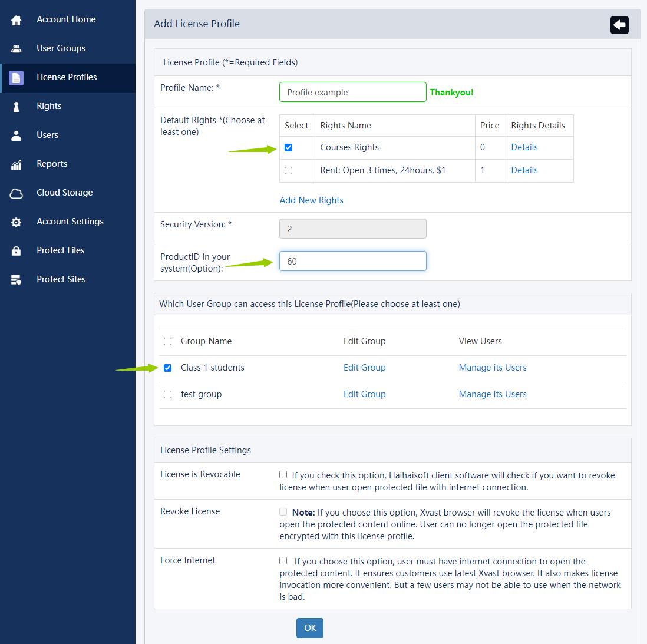
Task: Click the Profile Name input field
Action: 352,93
